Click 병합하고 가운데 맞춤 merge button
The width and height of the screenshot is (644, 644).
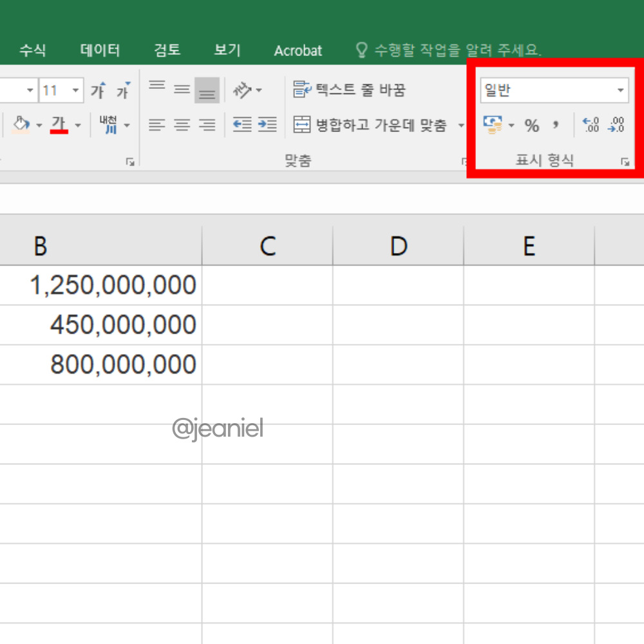click(370, 124)
